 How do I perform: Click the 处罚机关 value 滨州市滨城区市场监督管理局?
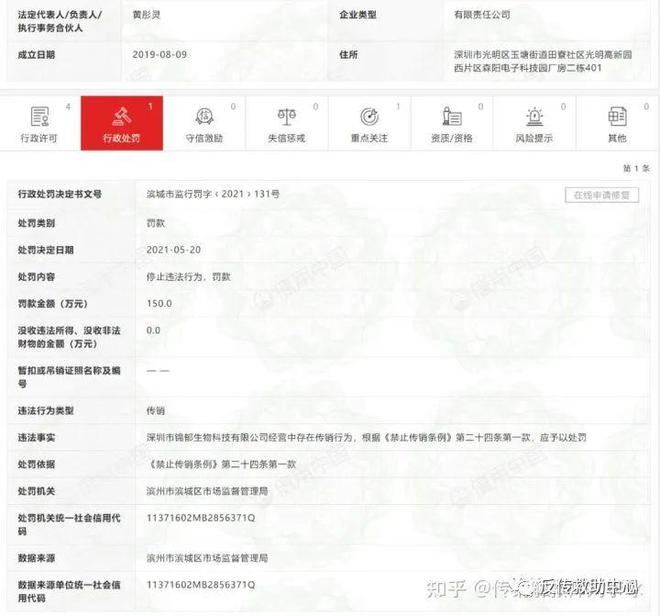point(207,491)
